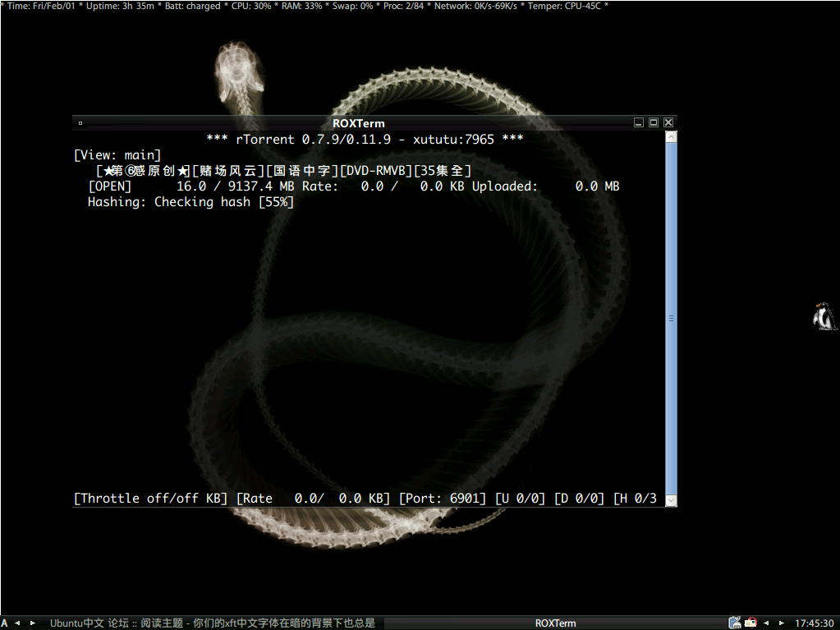This screenshot has height=630, width=840.
Task: Click the 17:45:30 clock
Action: [x=814, y=623]
